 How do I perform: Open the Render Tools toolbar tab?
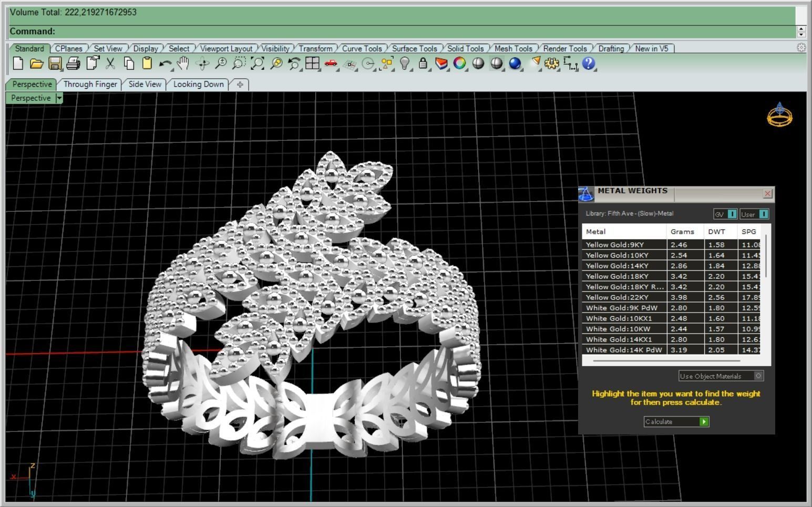pos(565,48)
